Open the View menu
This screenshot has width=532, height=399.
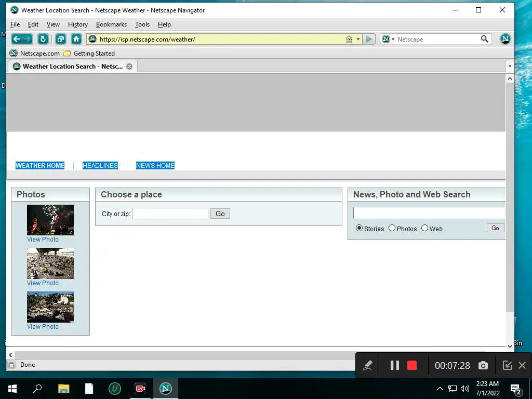coord(53,24)
